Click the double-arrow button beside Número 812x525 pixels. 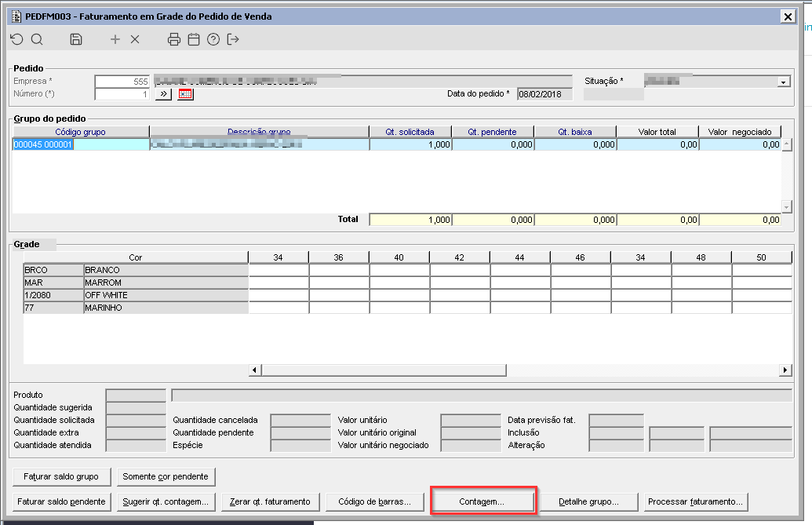coord(164,94)
